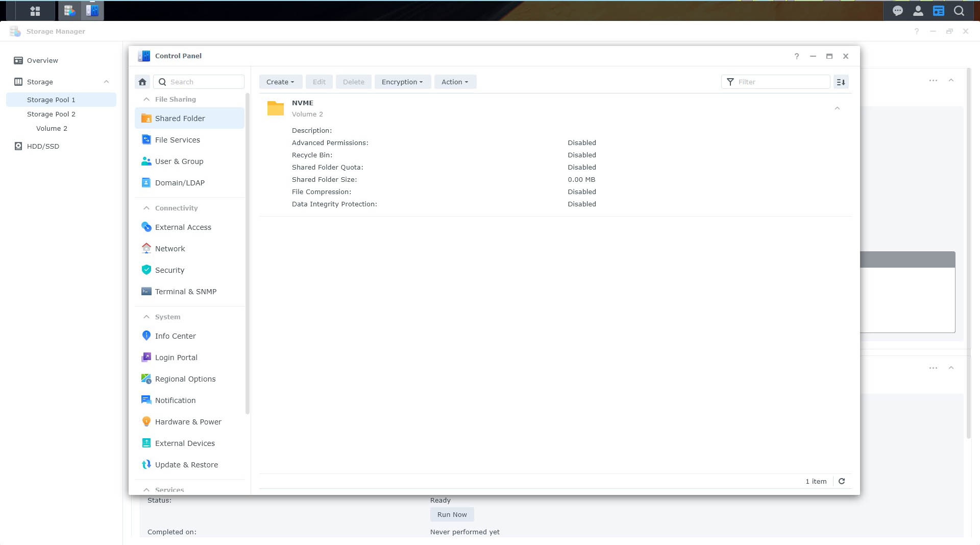Switch to Storage Manager taskbar icon
This screenshot has width=980, height=545.
(x=70, y=11)
